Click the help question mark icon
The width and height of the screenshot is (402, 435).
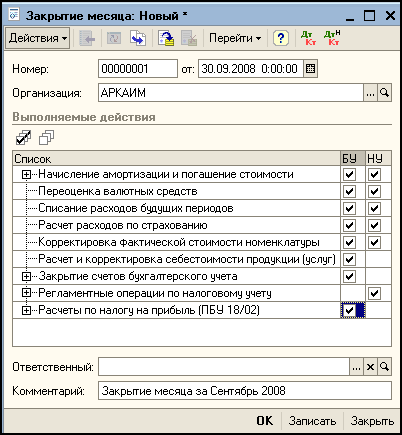click(x=281, y=38)
